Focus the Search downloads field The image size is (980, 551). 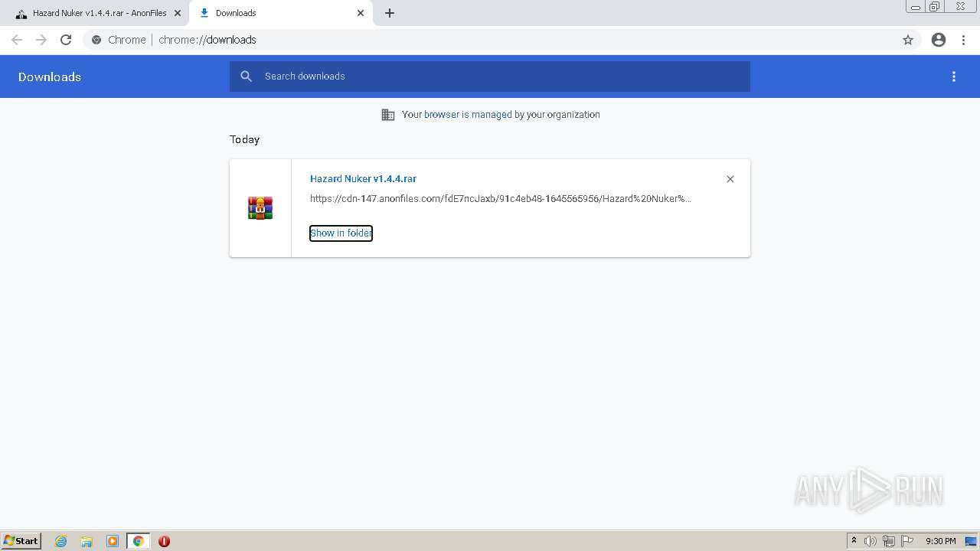490,77
